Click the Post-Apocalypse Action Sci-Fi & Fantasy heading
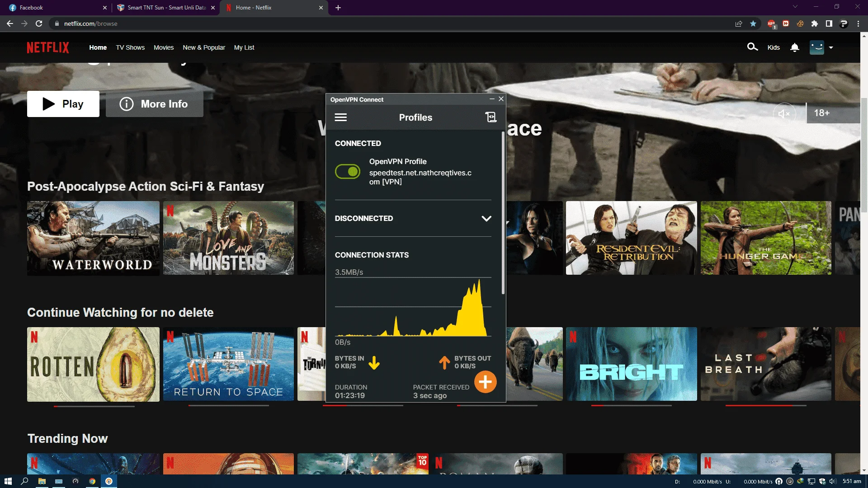This screenshot has height=488, width=868. coord(146,186)
